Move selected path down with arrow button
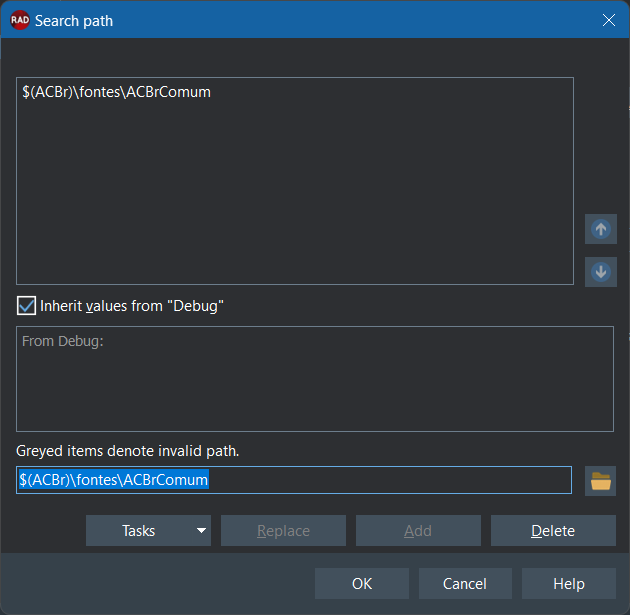The image size is (630, 615). [x=601, y=272]
